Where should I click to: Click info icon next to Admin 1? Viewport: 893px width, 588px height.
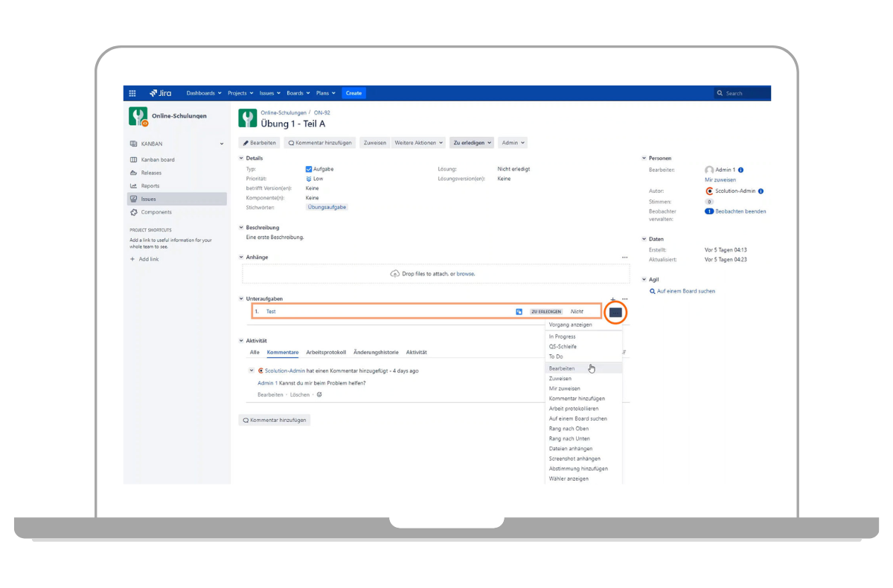click(x=740, y=170)
